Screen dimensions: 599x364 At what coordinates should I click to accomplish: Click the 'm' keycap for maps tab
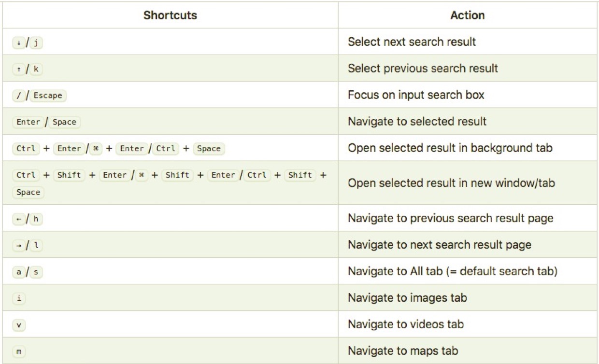18,351
